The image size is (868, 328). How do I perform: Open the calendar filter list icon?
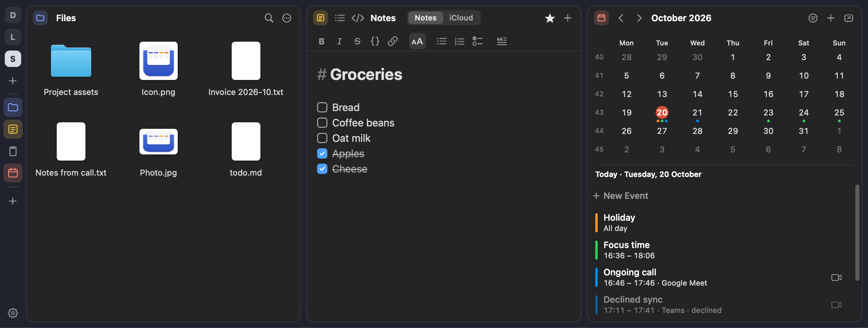click(x=813, y=18)
